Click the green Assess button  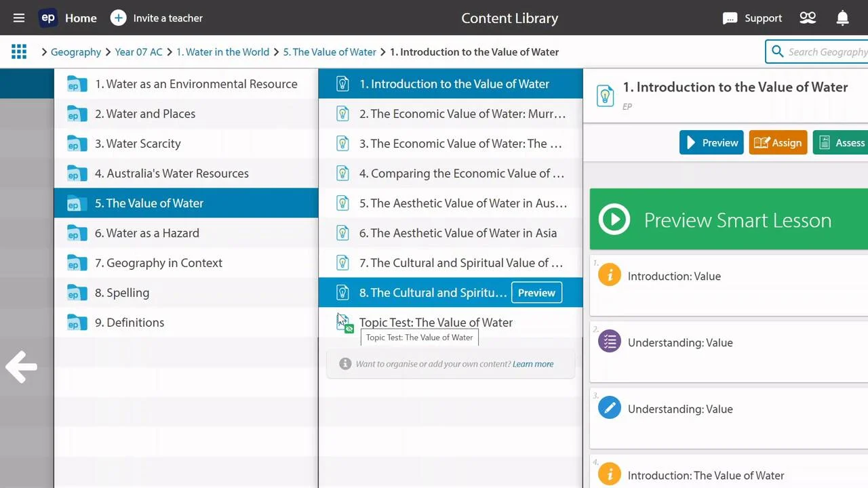840,142
